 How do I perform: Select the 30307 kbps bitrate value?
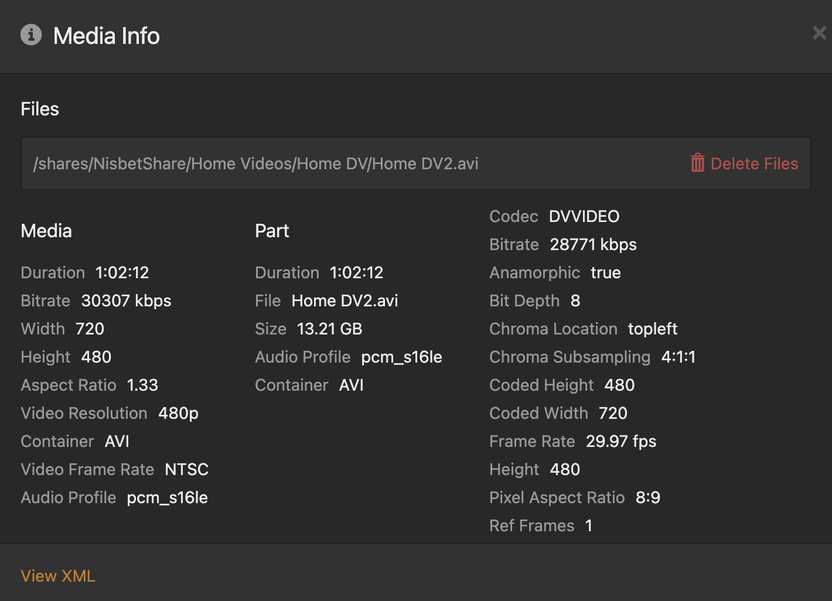pos(126,301)
